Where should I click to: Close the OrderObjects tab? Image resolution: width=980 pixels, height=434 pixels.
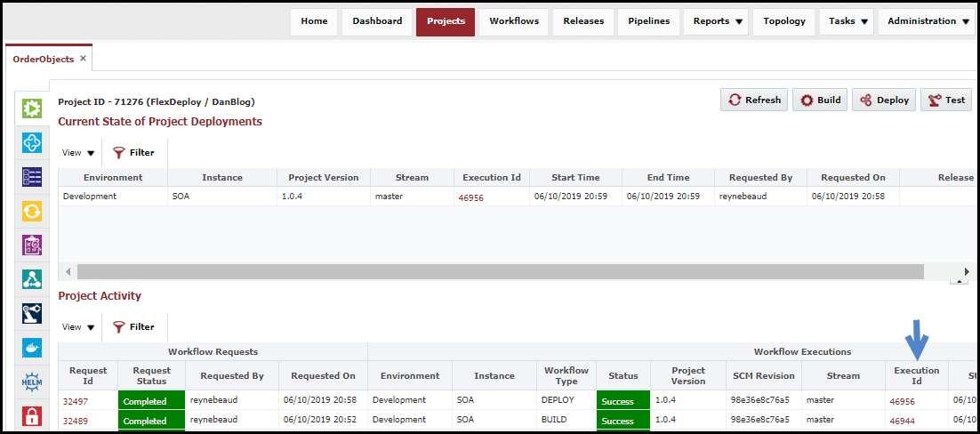point(83,59)
